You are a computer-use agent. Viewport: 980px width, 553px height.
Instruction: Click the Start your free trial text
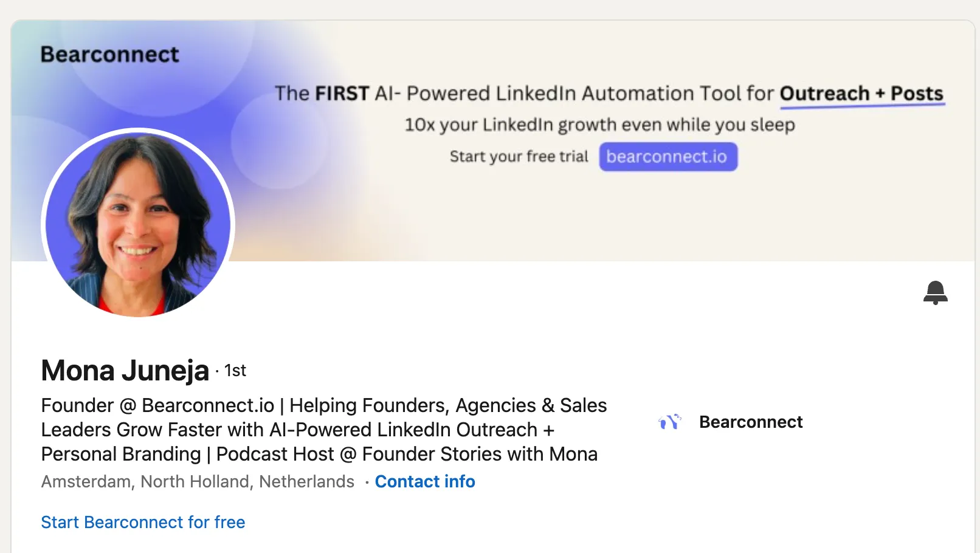pyautogui.click(x=519, y=157)
